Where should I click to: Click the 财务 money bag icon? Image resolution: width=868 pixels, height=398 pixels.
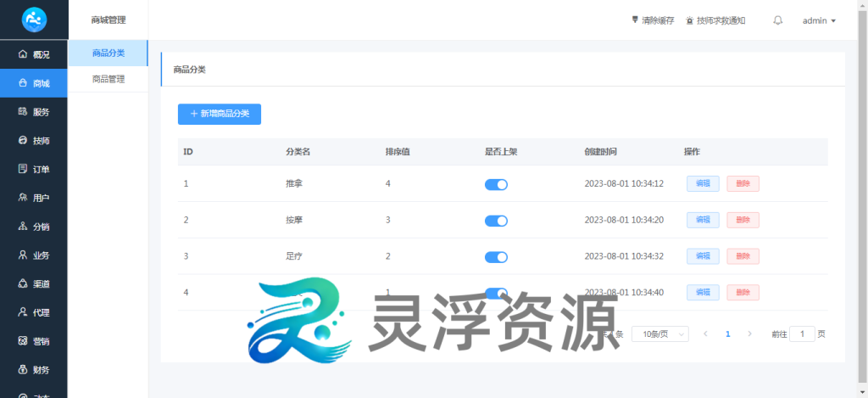23,369
